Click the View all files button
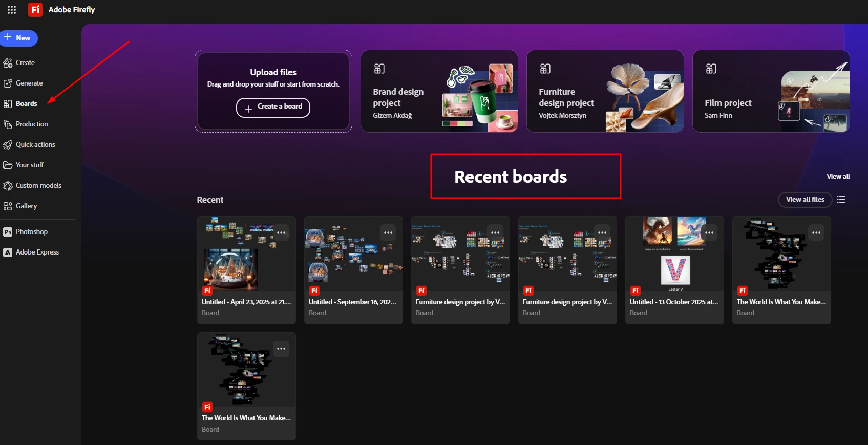Screen dimensions: 868x445 805,199
